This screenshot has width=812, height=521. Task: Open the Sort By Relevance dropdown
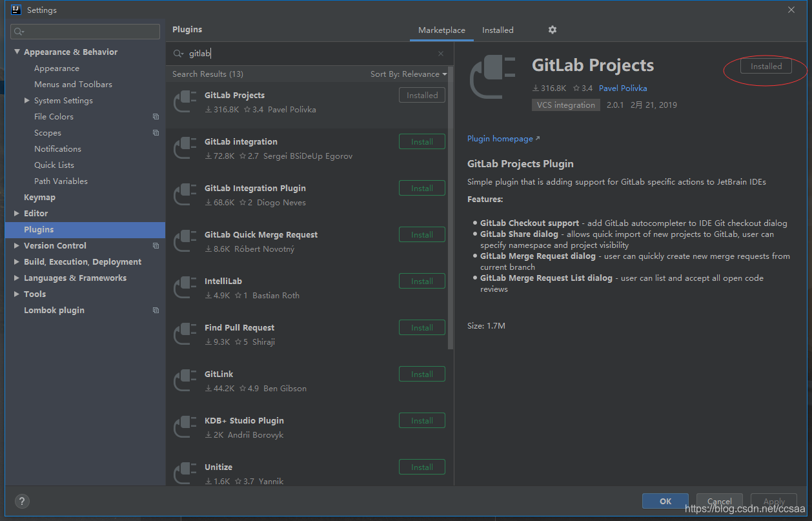[x=409, y=74]
